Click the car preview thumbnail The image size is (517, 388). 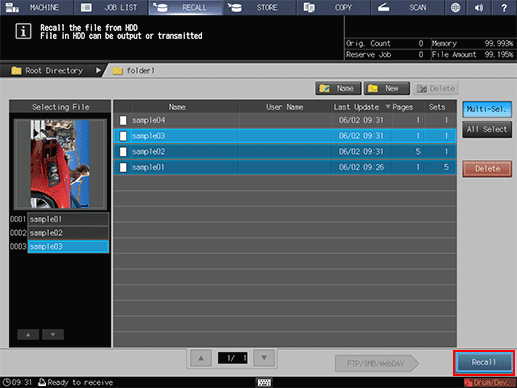60,164
